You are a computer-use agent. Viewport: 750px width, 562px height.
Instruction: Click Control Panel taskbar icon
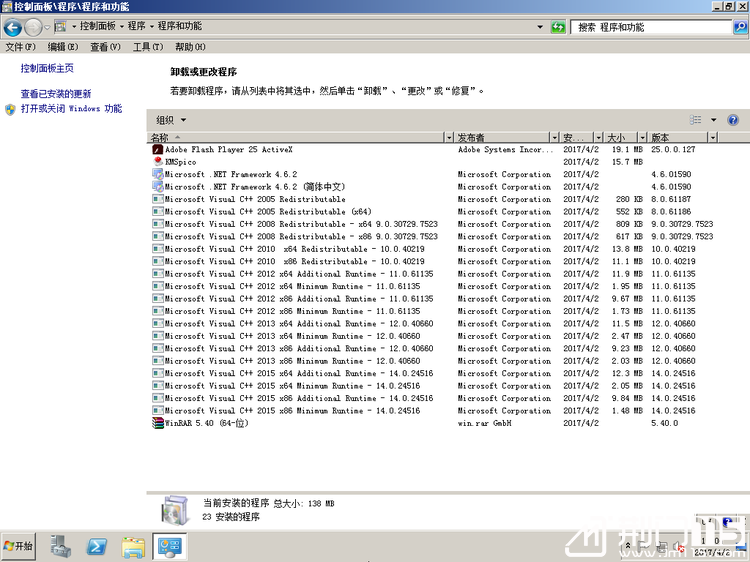(169, 546)
